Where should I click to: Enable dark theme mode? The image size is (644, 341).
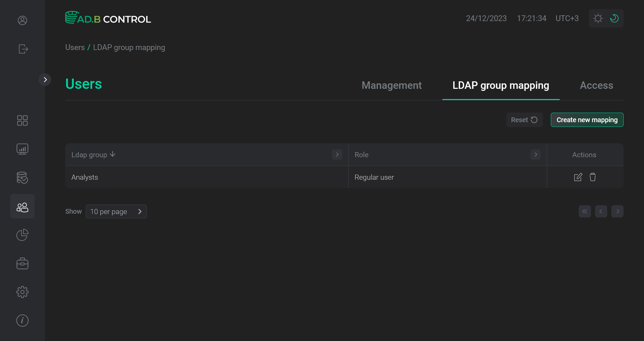click(614, 18)
